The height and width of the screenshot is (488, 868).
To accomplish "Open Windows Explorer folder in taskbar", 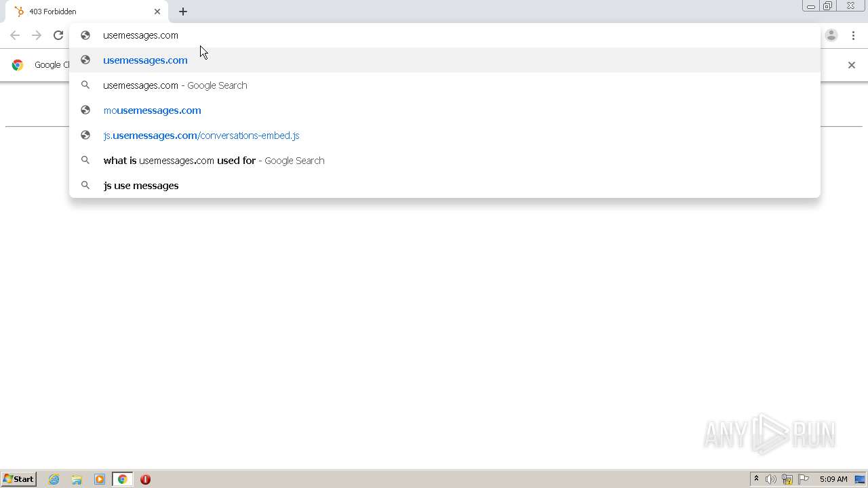I will pos(77,479).
